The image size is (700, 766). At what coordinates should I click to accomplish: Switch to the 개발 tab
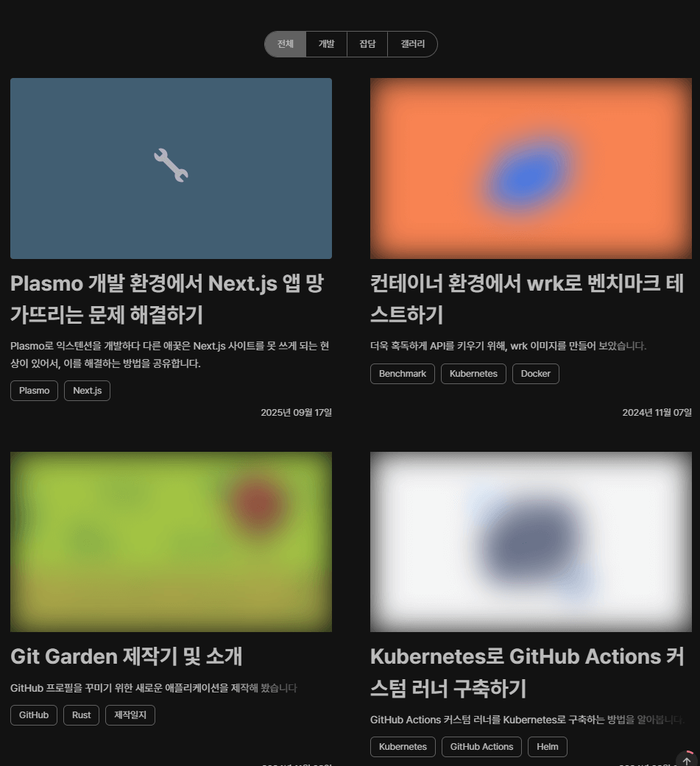326,44
